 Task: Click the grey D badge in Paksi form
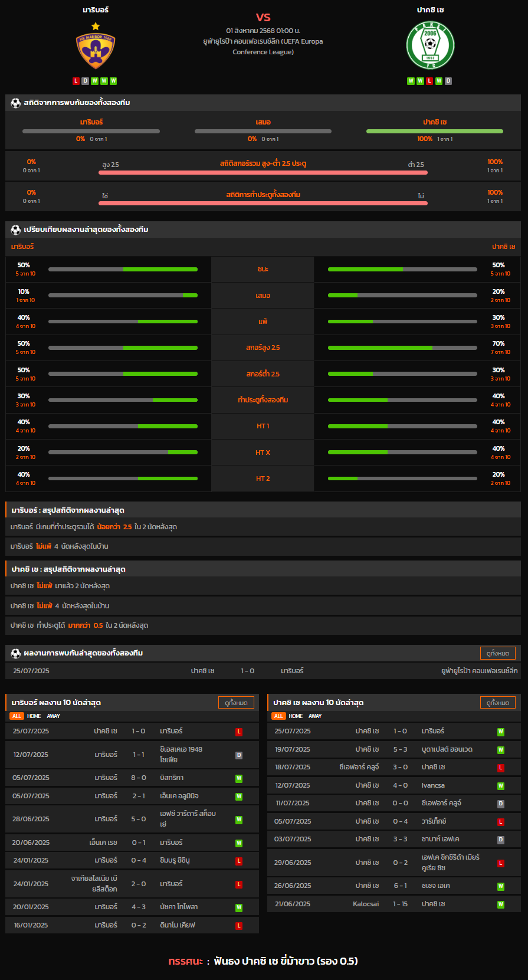coord(448,81)
